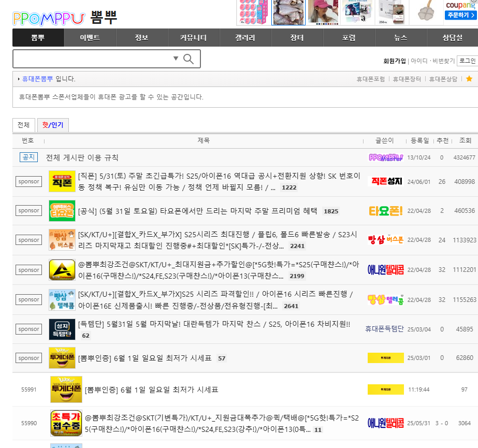Go to 휴대폰장터 link
The width and height of the screenshot is (478, 448).
407,79
